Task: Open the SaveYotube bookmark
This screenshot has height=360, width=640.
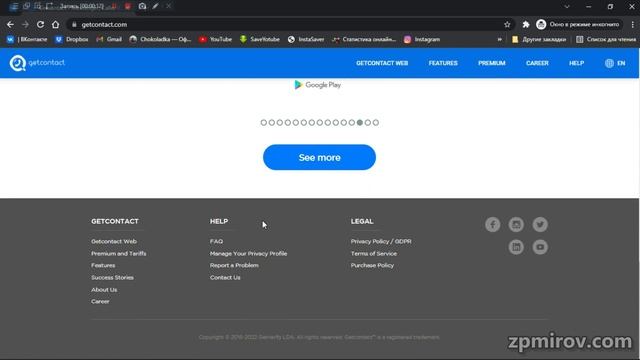Action: 260,39
